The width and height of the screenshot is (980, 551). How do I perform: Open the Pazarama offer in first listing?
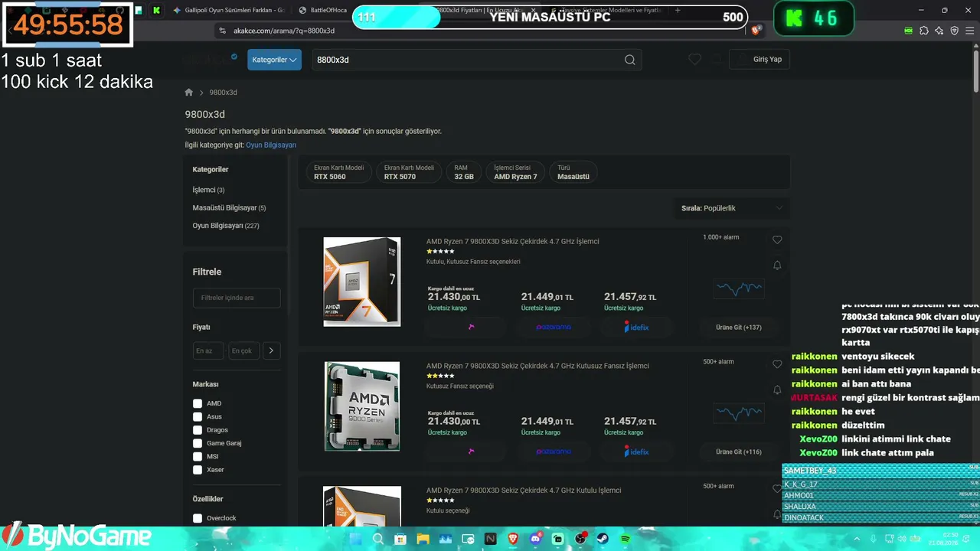tap(554, 327)
